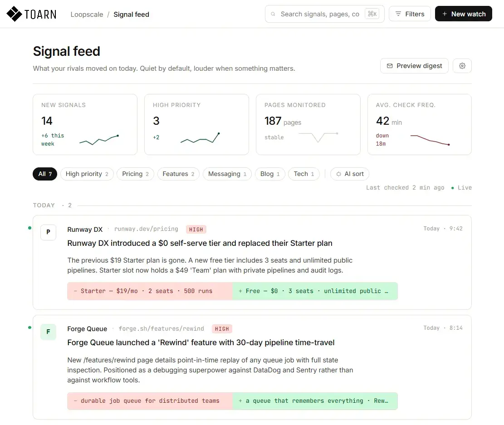The width and height of the screenshot is (504, 425).
Task: Open runway.dev/pricing URL
Action: tap(146, 229)
